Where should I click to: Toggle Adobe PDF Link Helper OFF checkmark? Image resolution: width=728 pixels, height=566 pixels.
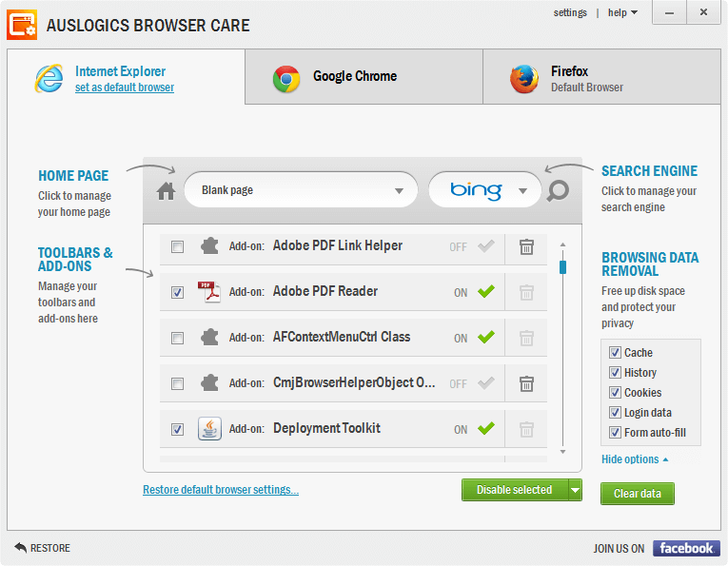486,245
